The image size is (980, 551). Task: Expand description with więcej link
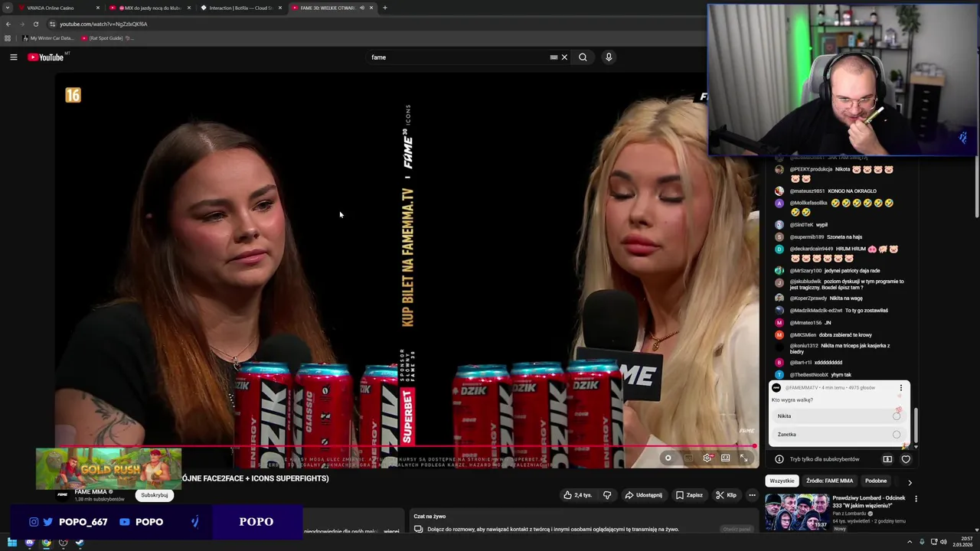(x=391, y=530)
